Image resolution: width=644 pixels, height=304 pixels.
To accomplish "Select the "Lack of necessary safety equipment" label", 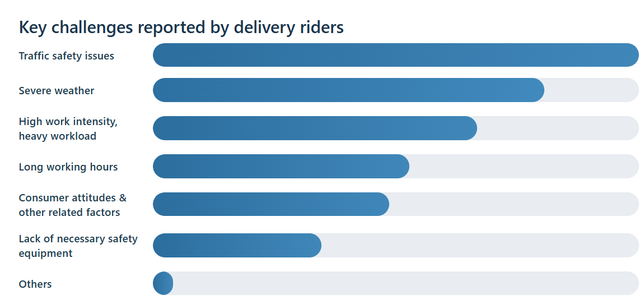I will coord(78,246).
